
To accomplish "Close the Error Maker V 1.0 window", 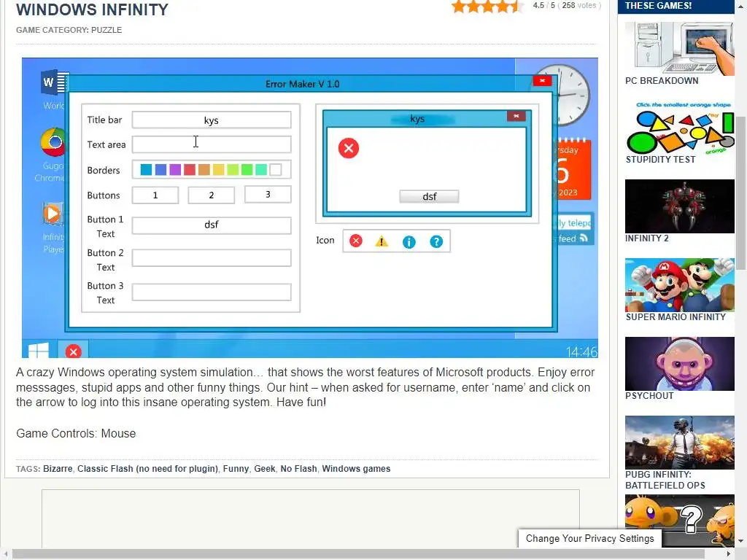I will click(x=542, y=81).
